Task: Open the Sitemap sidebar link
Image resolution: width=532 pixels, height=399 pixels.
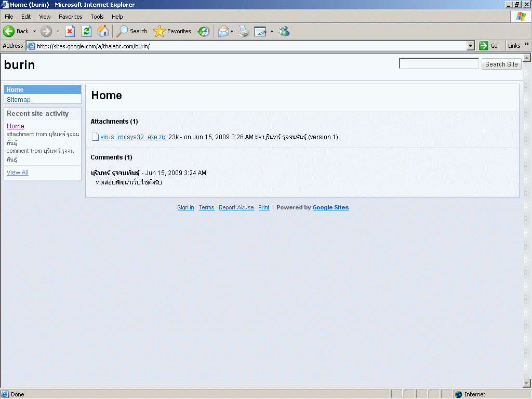Action: click(x=19, y=100)
